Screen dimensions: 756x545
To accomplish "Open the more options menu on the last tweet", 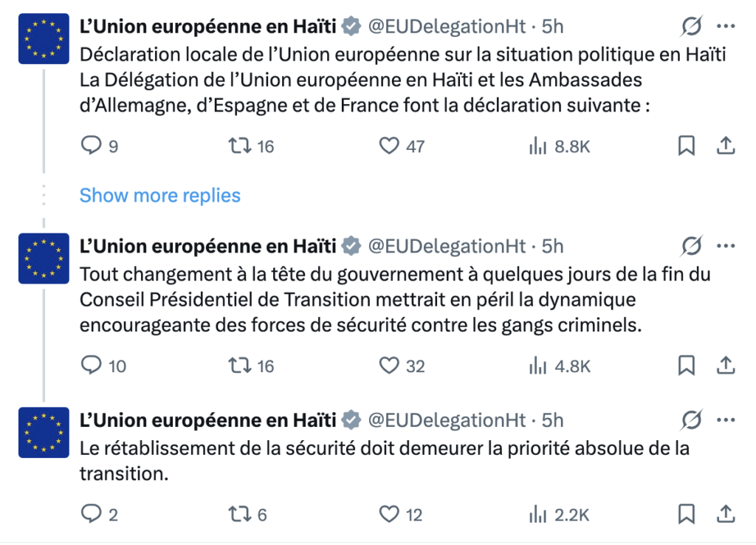I will [x=726, y=418].
